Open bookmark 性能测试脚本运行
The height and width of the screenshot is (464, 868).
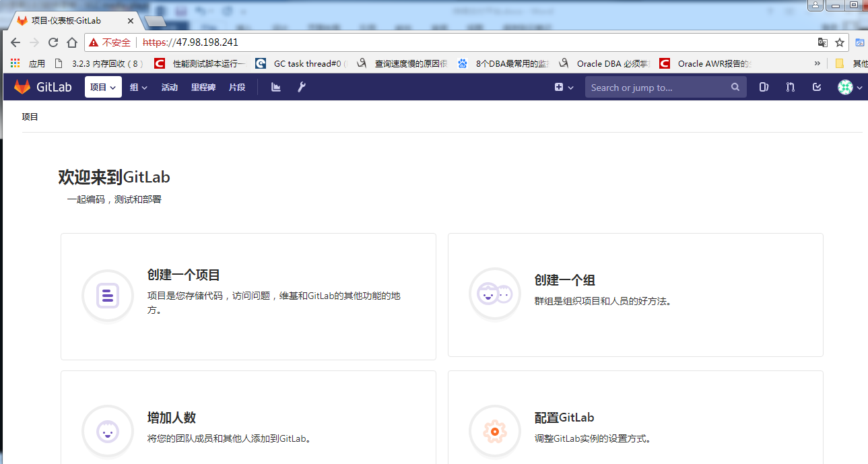point(200,64)
